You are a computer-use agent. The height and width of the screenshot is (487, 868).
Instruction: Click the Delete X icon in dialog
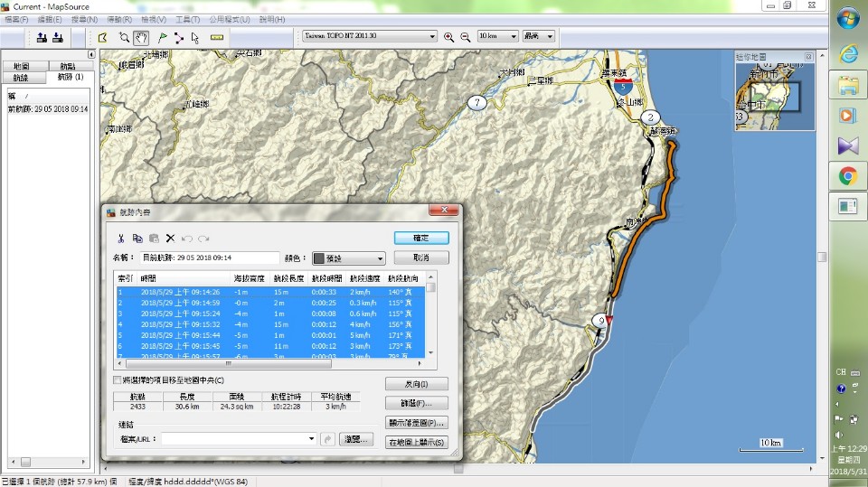coord(171,239)
